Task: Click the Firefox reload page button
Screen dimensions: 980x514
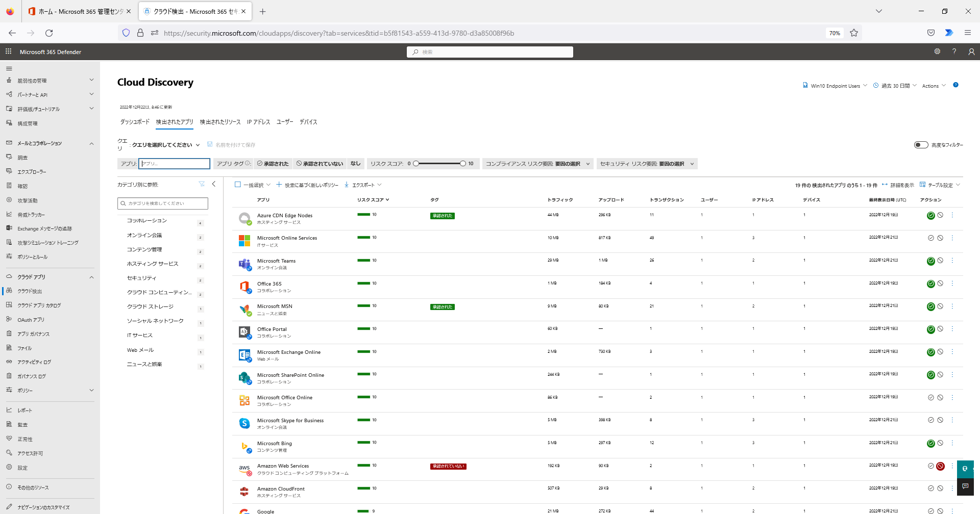Action: [x=49, y=33]
